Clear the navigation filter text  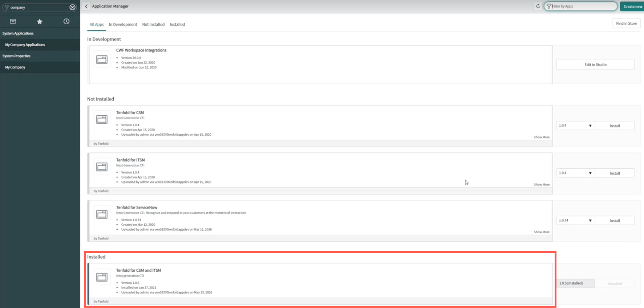point(72,7)
